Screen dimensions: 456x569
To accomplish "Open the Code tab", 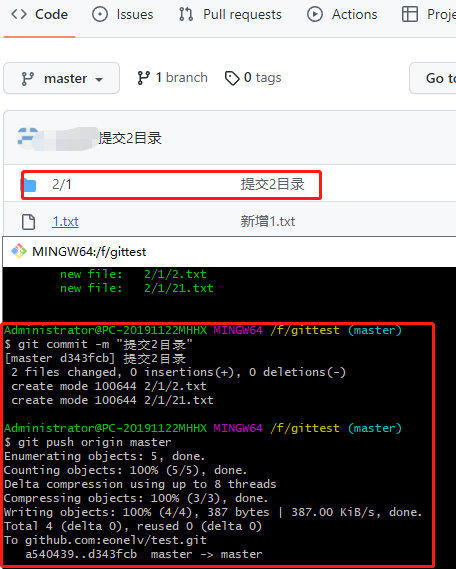I will (x=39, y=15).
